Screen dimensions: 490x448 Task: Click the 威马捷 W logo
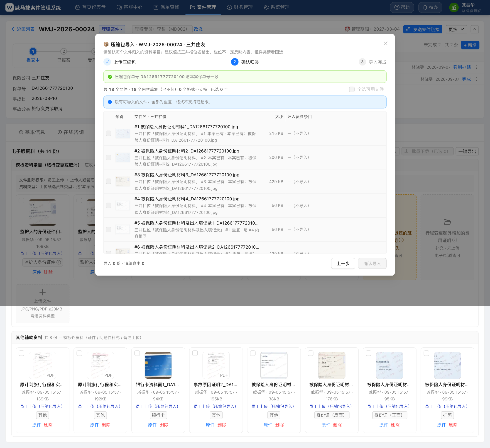click(9, 7)
